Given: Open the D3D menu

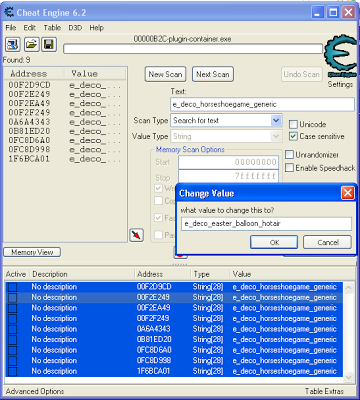Looking at the screenshot, I should [75, 28].
